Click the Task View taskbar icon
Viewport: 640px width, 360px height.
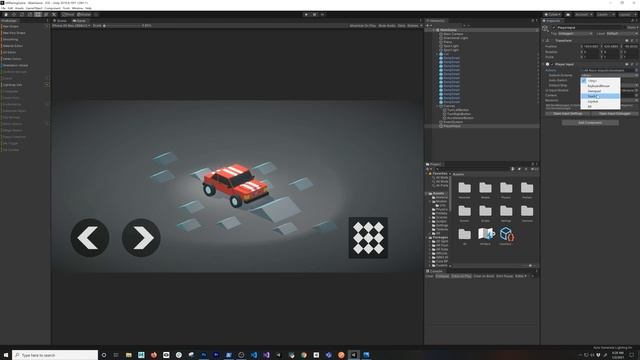point(116,355)
